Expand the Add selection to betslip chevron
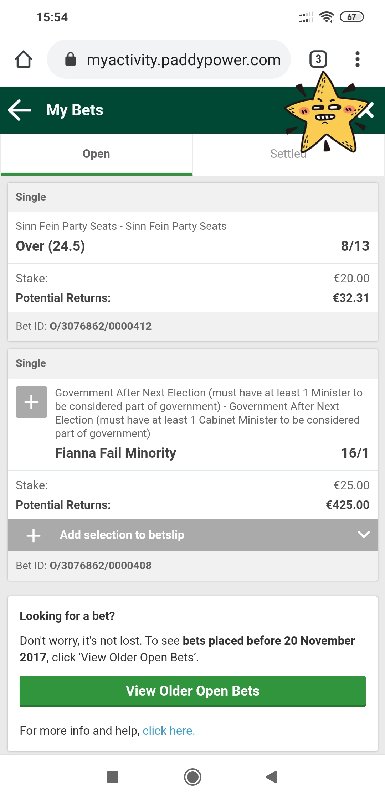Image resolution: width=385 pixels, height=800 pixels. [364, 535]
